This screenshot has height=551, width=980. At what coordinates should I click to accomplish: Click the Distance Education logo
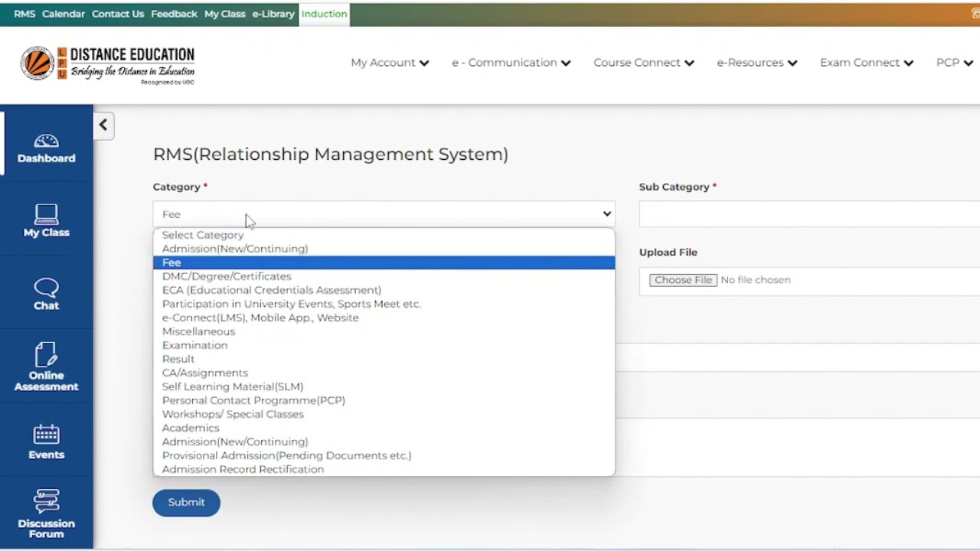click(108, 65)
